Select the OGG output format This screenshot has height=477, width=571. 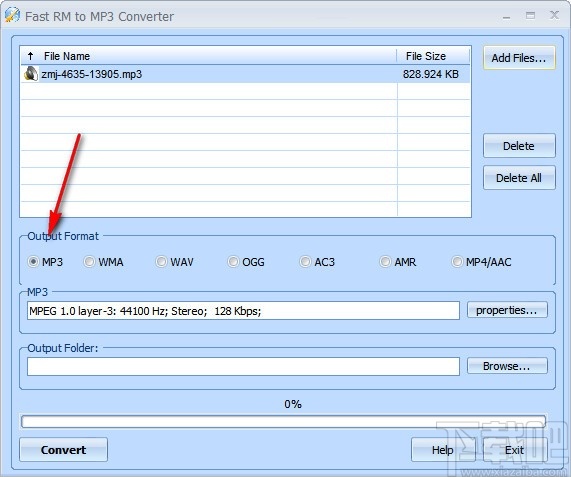tap(246, 262)
